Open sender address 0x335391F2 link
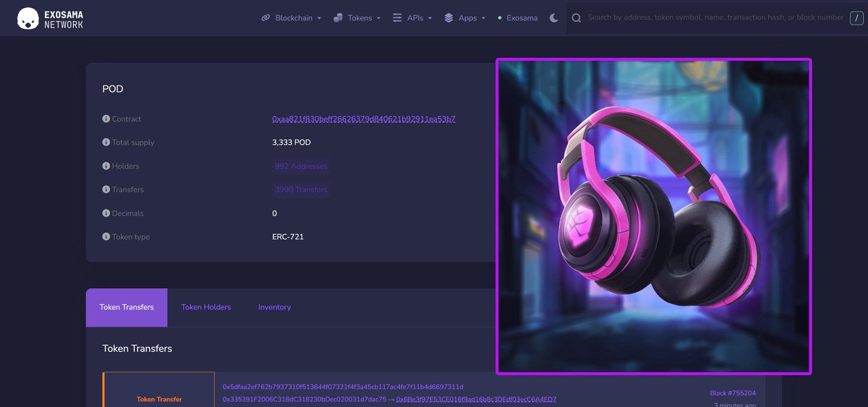 click(305, 399)
